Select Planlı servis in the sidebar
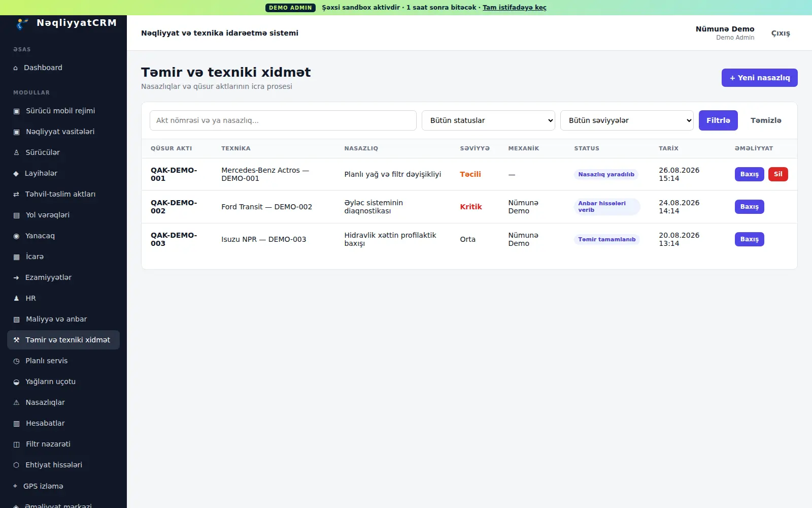 (x=63, y=361)
